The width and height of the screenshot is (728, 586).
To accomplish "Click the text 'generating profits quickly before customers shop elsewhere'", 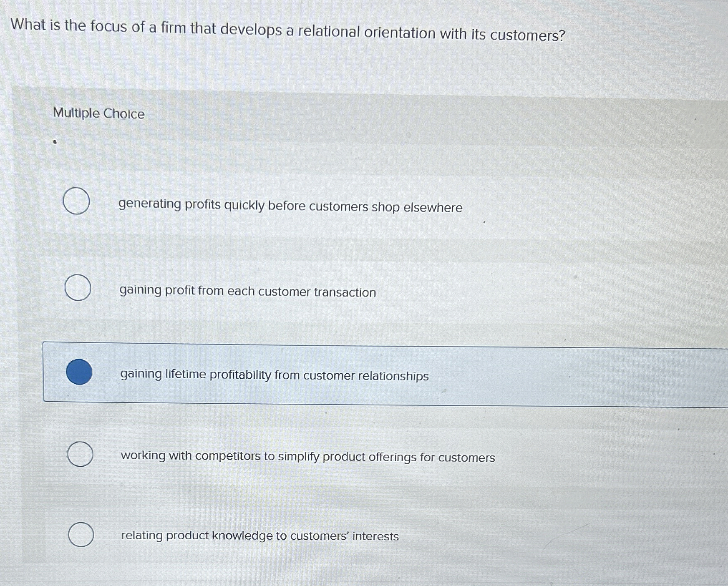I will click(290, 206).
